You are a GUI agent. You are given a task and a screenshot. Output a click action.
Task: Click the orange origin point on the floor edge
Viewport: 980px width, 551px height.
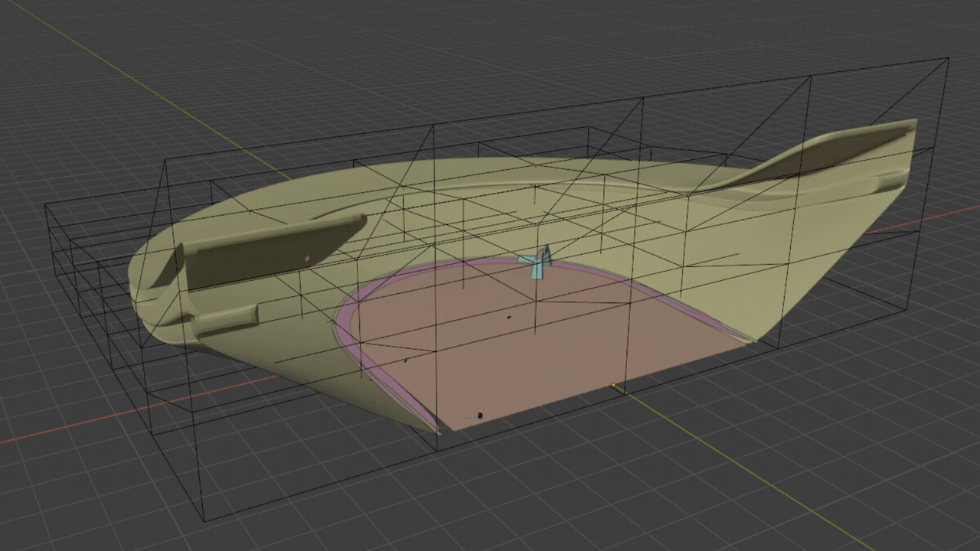tap(613, 385)
